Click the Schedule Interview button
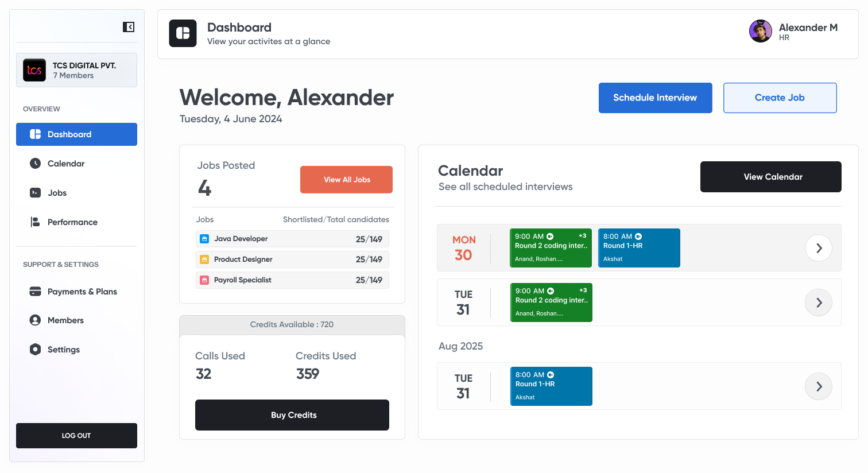Image resolution: width=868 pixels, height=473 pixels. (655, 98)
